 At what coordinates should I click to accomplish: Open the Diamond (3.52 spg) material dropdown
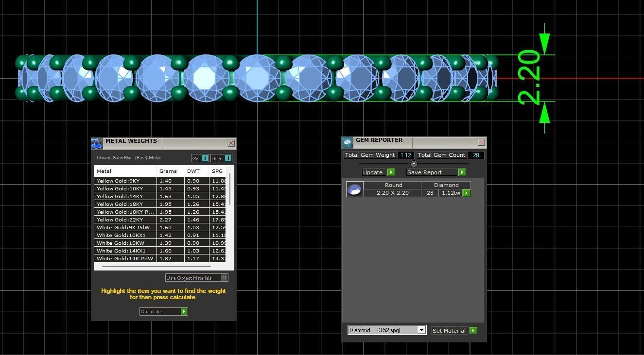[387, 330]
